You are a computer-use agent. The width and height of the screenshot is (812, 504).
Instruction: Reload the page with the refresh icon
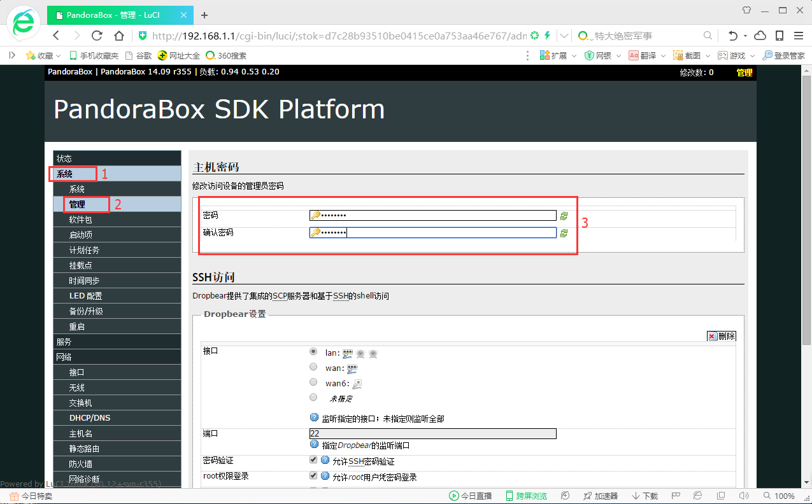(97, 36)
